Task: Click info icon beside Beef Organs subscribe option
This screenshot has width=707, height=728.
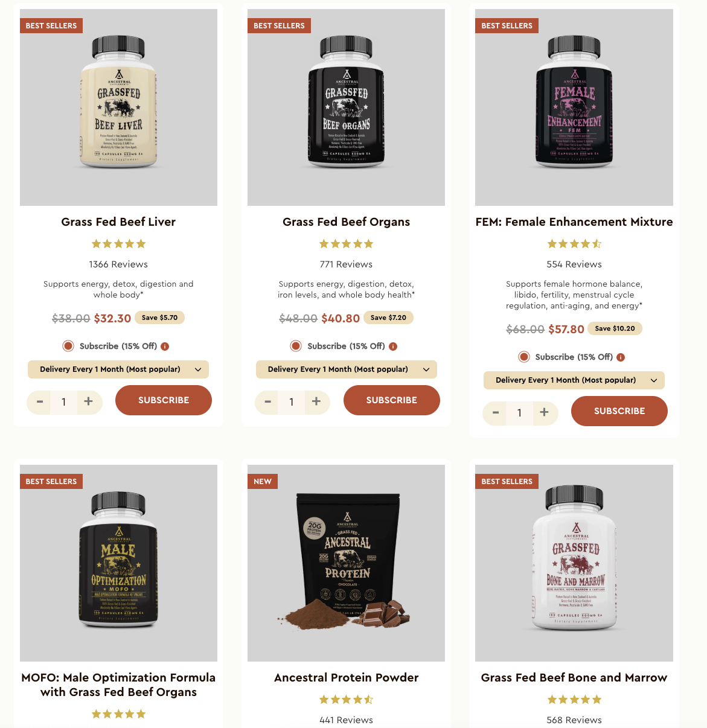Action: click(393, 346)
